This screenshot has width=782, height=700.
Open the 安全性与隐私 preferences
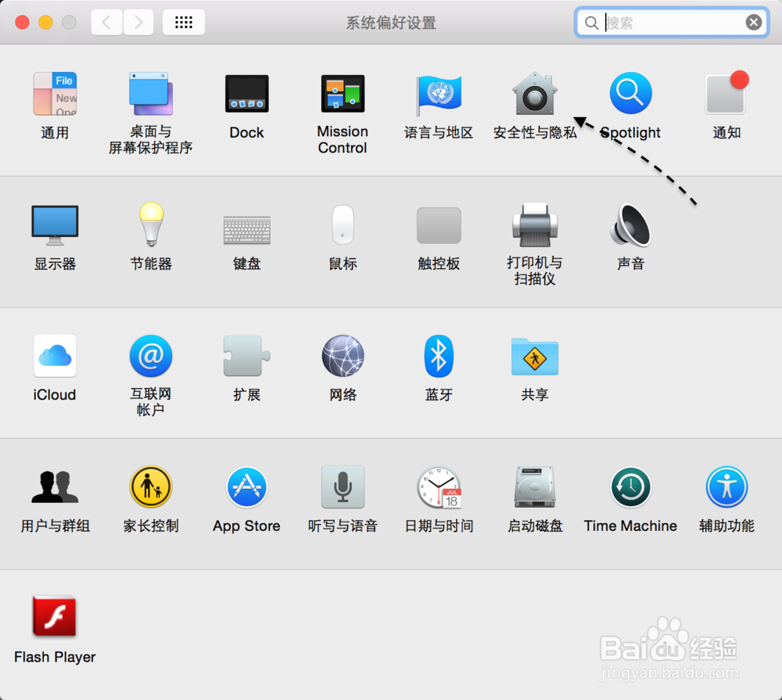point(535,93)
